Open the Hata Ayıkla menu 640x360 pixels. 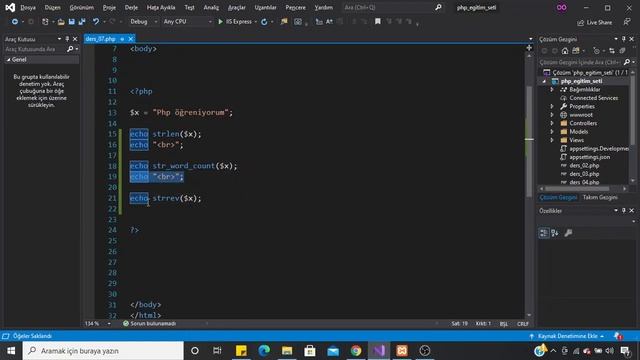point(161,7)
